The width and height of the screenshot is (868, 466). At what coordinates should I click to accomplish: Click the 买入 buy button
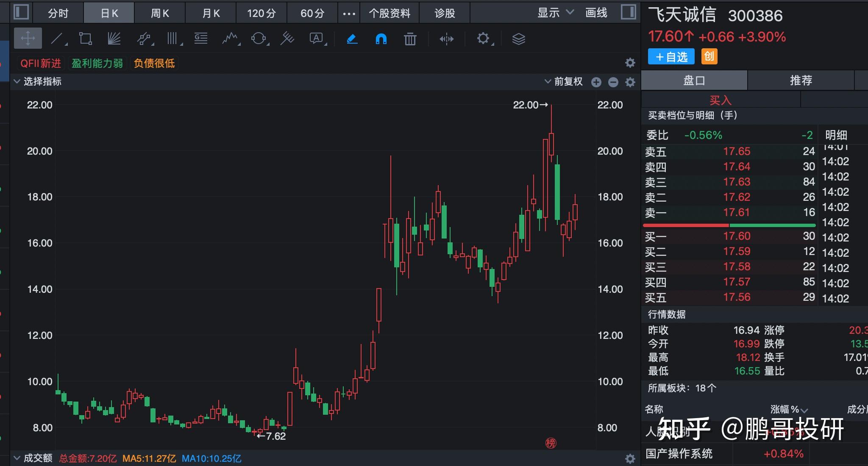[721, 100]
